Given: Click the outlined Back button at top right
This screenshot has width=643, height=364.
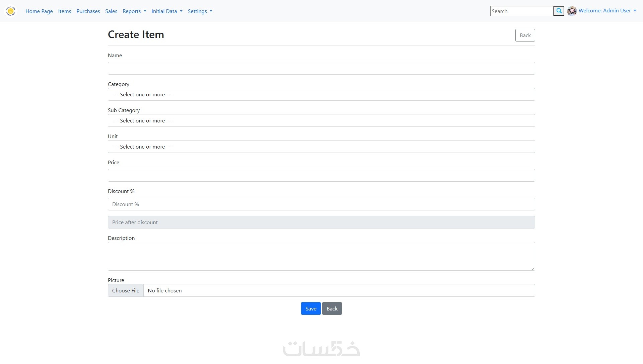Looking at the screenshot, I should pyautogui.click(x=525, y=35).
